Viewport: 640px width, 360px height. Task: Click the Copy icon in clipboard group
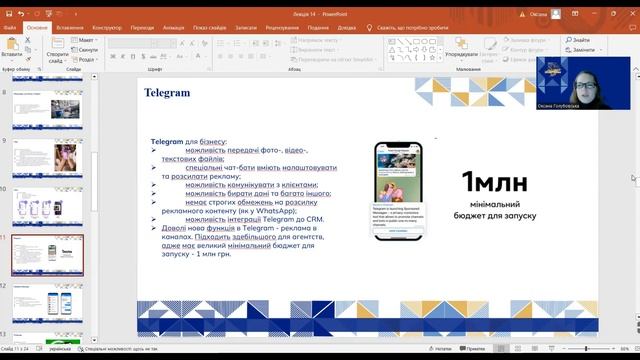pyautogui.click(x=28, y=49)
